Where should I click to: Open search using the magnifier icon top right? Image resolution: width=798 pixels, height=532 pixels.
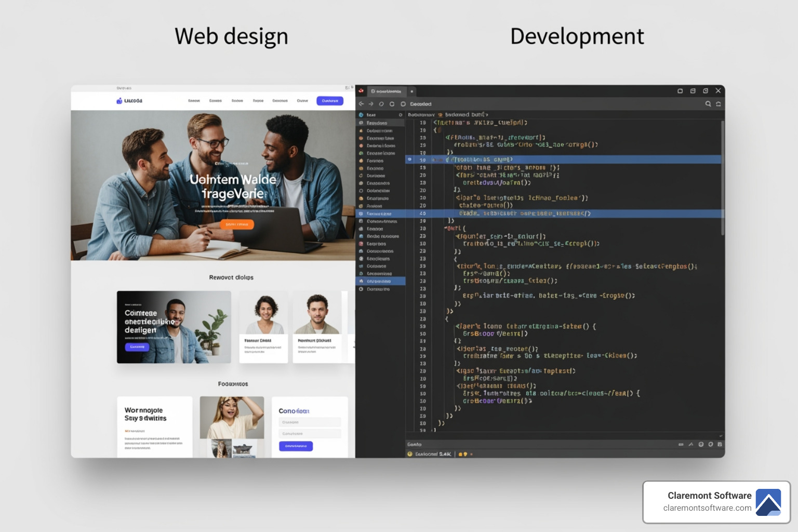(708, 104)
